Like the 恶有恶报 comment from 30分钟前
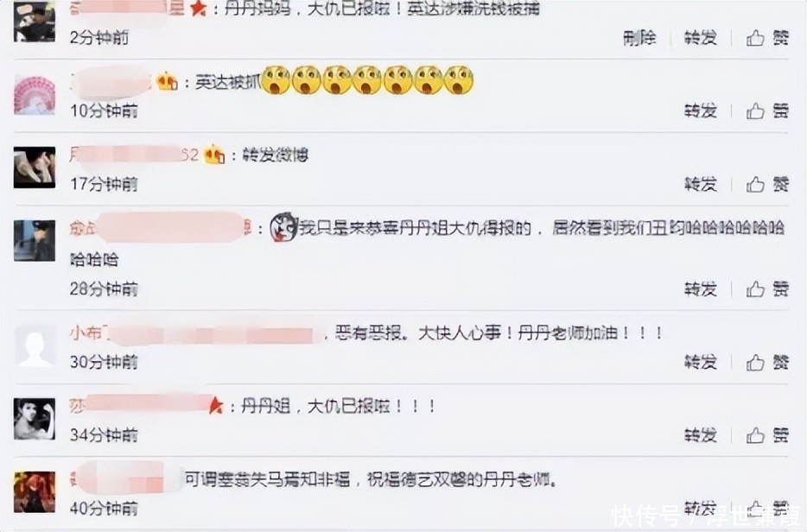The image size is (807, 532). (767, 362)
